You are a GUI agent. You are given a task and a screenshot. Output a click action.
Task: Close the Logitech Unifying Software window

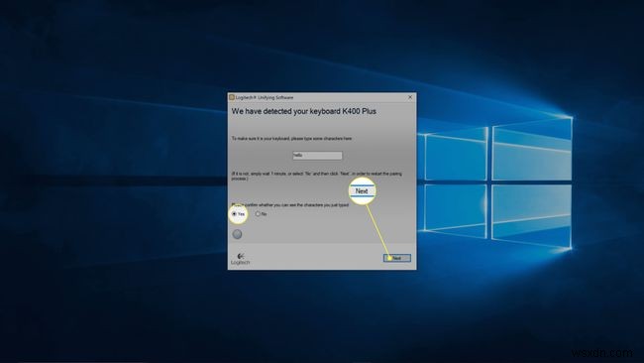(x=410, y=97)
